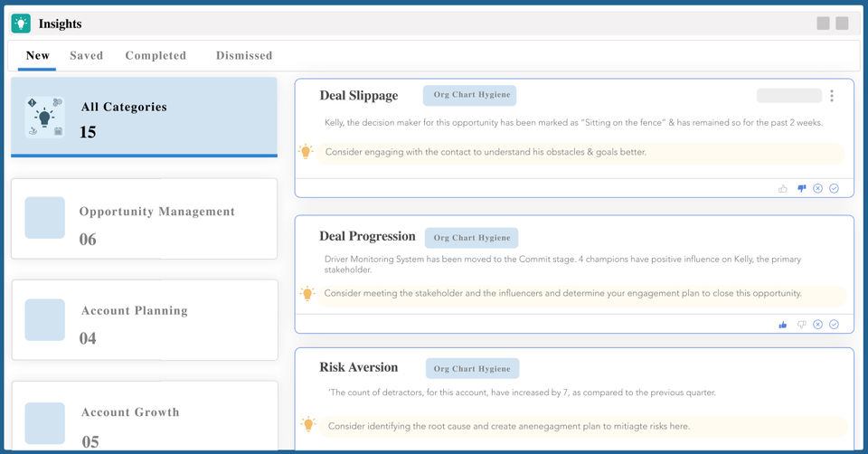Screen dimensions: 868x454
Task: Dismiss the Deal Slippage insight
Action: pyautogui.click(x=817, y=189)
